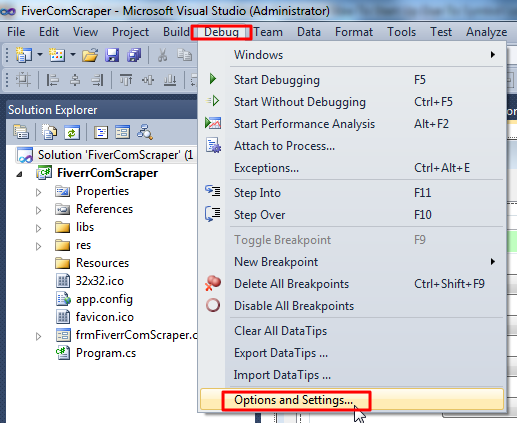Click Solution Explorer Refresh icon
517x423 pixels.
(72, 132)
